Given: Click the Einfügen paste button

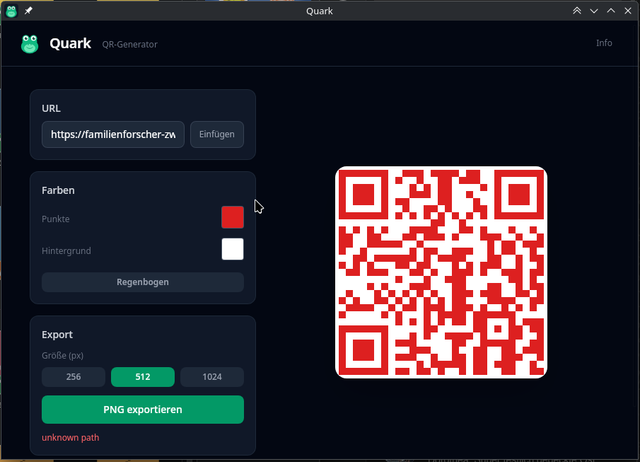Looking at the screenshot, I should [x=217, y=134].
